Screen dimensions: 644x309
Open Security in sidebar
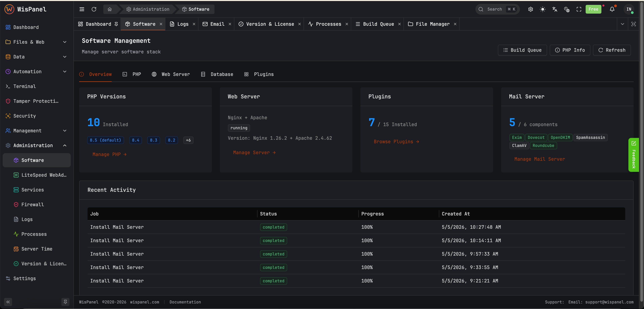click(x=37, y=116)
